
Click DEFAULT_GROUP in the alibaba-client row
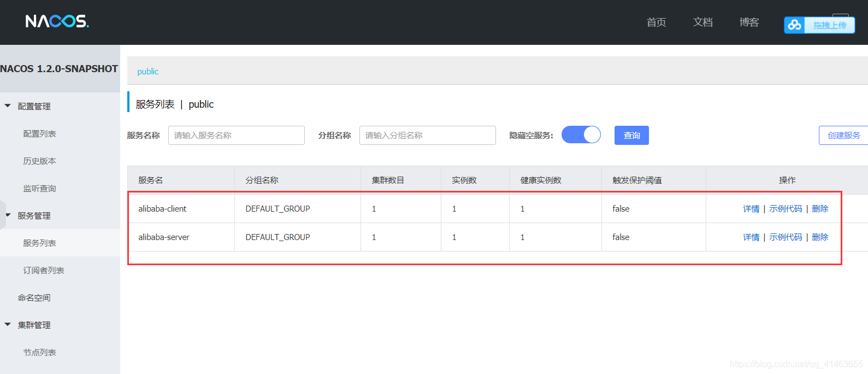click(277, 208)
